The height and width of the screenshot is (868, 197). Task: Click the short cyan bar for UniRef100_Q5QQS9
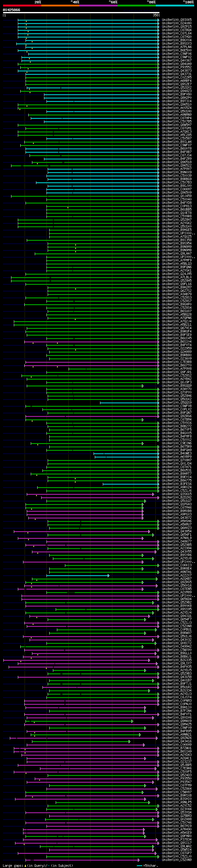[130, 403]
